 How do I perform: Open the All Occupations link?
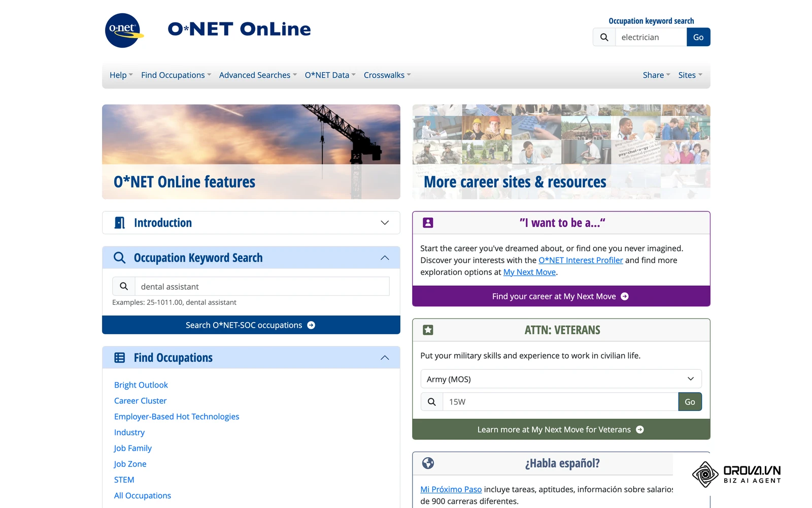pyautogui.click(x=143, y=495)
